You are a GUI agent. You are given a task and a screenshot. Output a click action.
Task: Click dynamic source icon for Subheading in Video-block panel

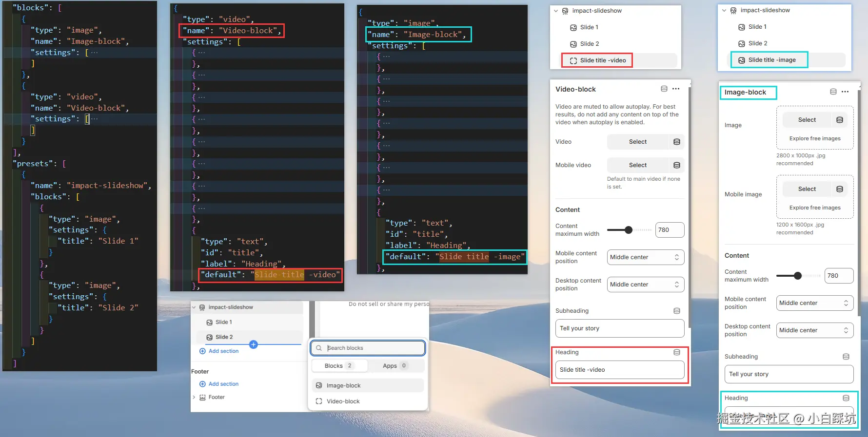(x=677, y=311)
